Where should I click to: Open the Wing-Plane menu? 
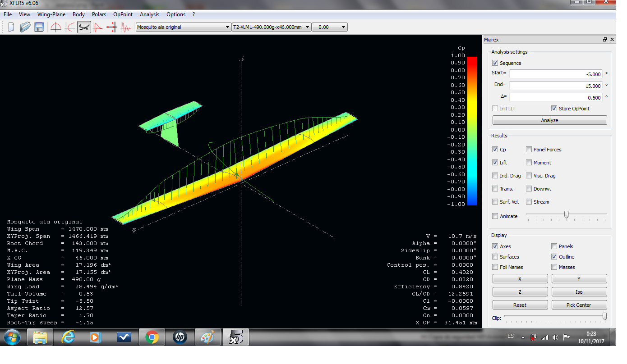(51, 14)
